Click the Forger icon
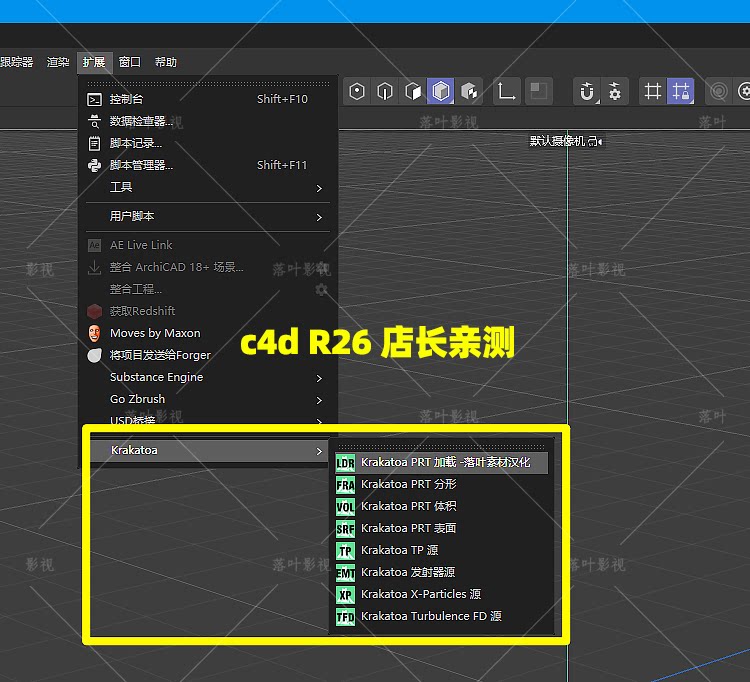The width and height of the screenshot is (750, 682). coord(94,355)
